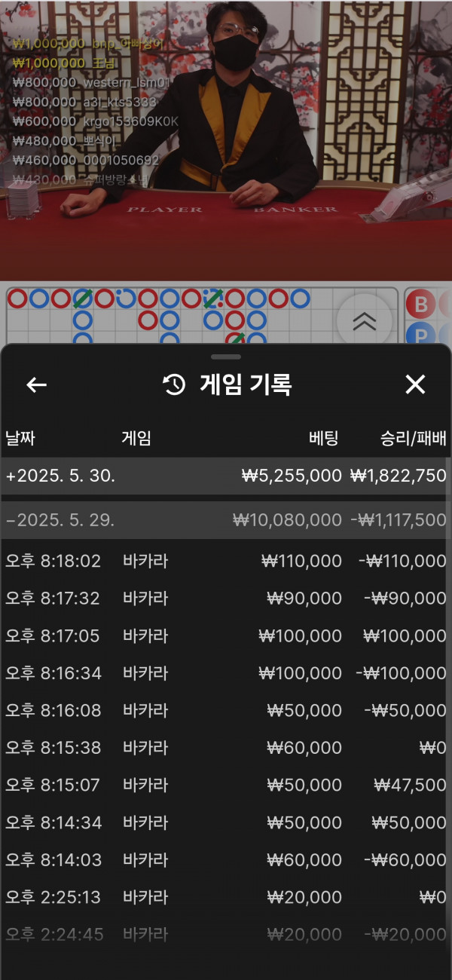452x980 pixels.
Task: Tap the blue P player icon
Action: tap(420, 335)
